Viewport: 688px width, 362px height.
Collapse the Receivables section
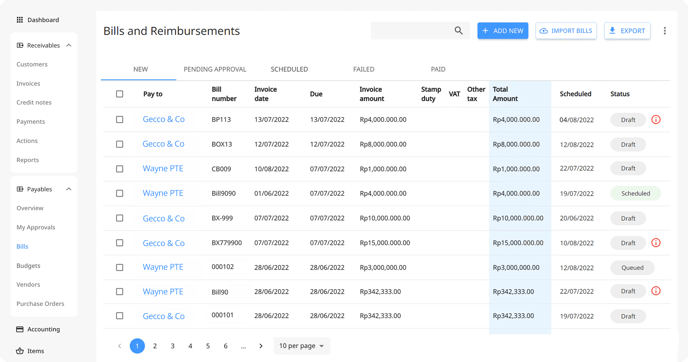[x=69, y=45]
